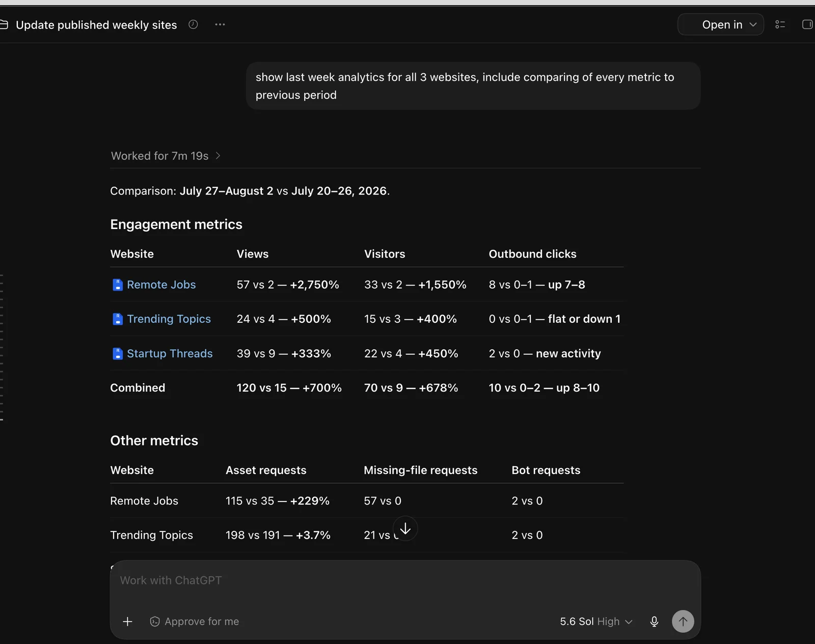
Task: Click the send arrow button
Action: tap(683, 622)
